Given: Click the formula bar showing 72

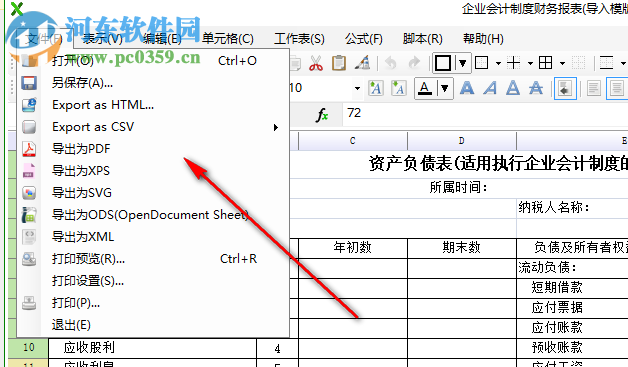Looking at the screenshot, I should pos(485,114).
